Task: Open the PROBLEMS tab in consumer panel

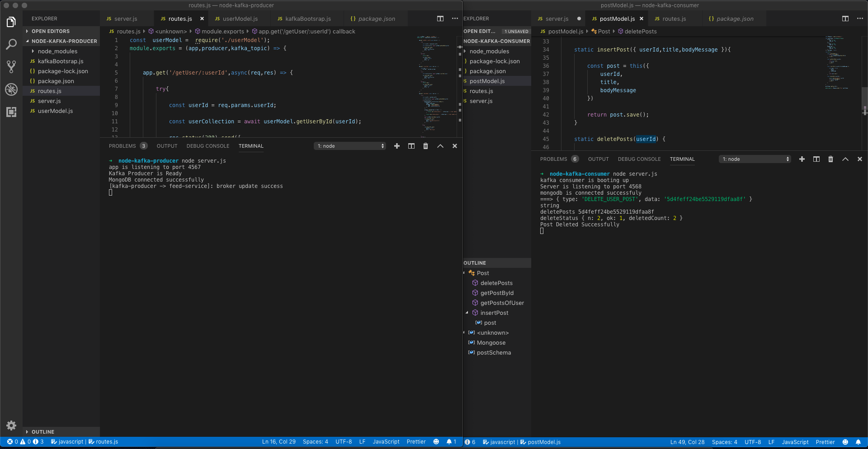Action: 553,159
